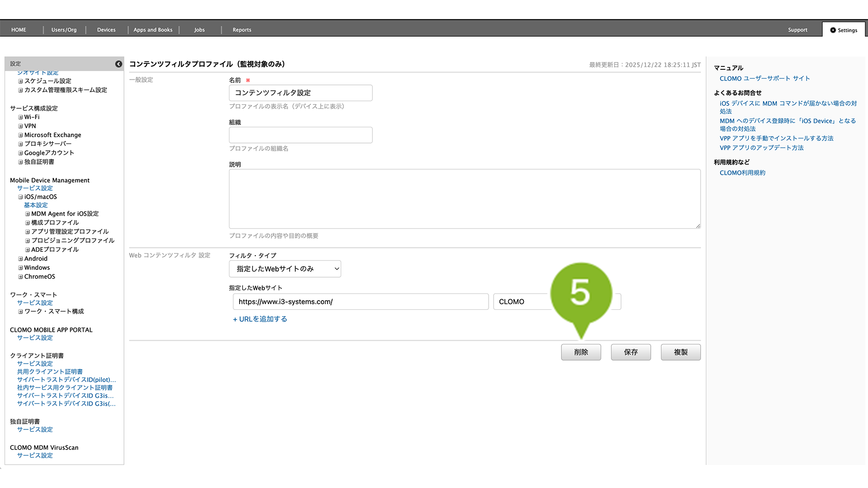Expand 構成プロファイル tree node
The width and height of the screenshot is (868, 488).
click(27, 223)
